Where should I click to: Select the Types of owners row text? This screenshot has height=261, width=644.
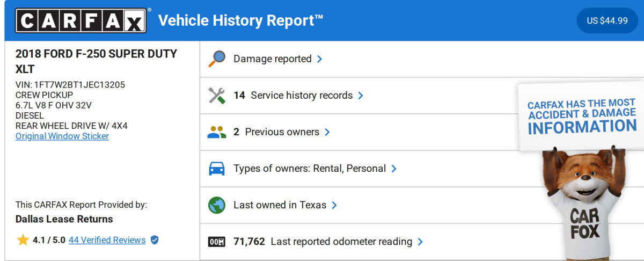click(x=310, y=169)
